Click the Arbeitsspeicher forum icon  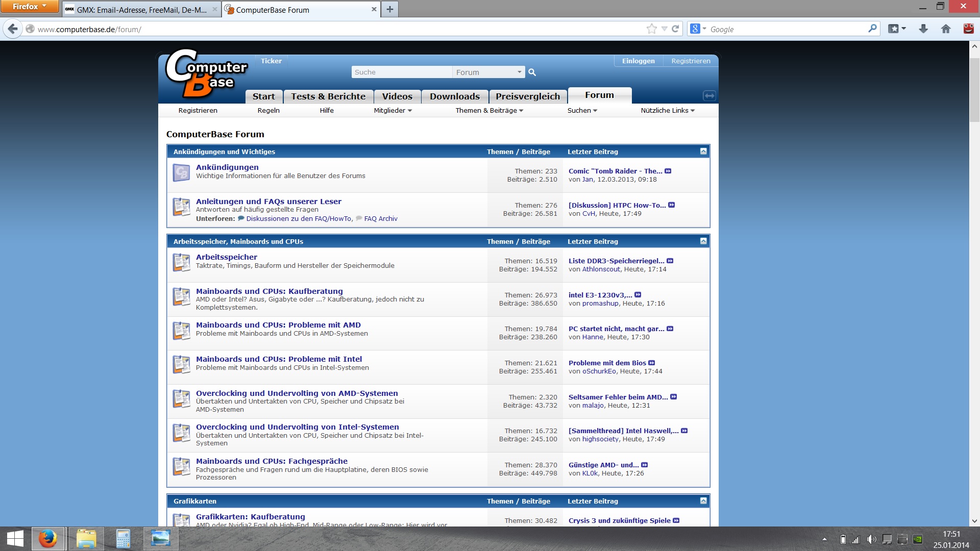tap(181, 262)
